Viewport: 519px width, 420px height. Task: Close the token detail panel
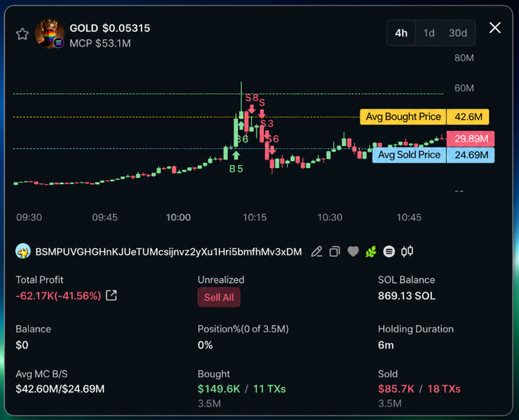(x=495, y=27)
